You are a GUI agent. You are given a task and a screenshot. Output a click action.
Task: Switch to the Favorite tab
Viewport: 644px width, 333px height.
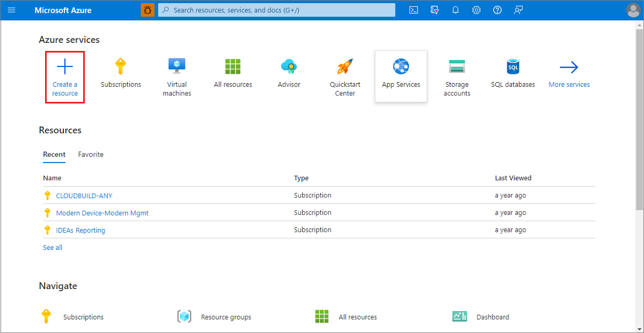[x=90, y=154]
